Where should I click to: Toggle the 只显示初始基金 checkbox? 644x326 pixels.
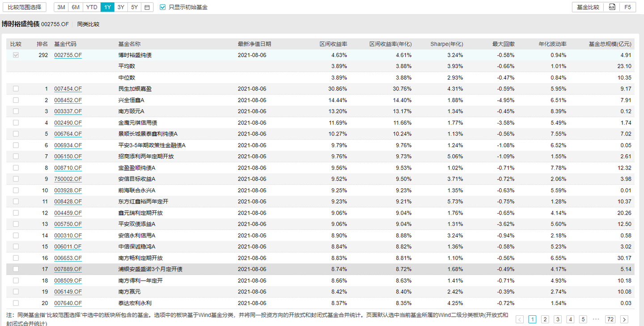[x=163, y=7]
